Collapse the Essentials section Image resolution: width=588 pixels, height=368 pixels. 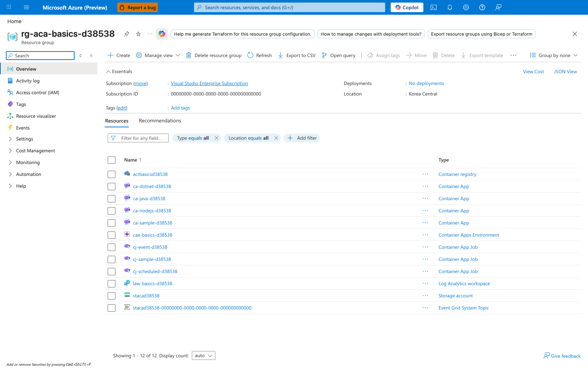click(119, 71)
